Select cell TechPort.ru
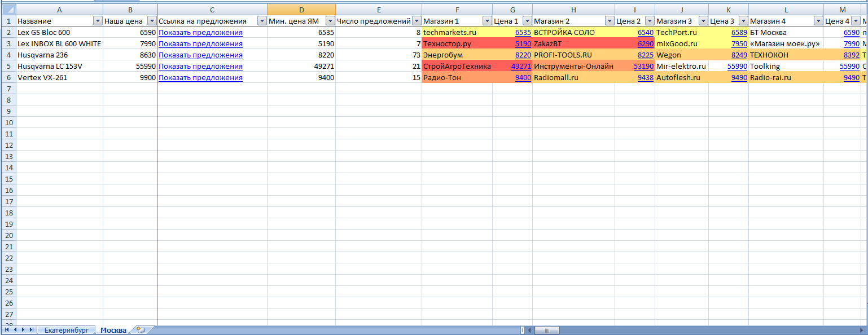The image size is (868, 335). tap(682, 32)
